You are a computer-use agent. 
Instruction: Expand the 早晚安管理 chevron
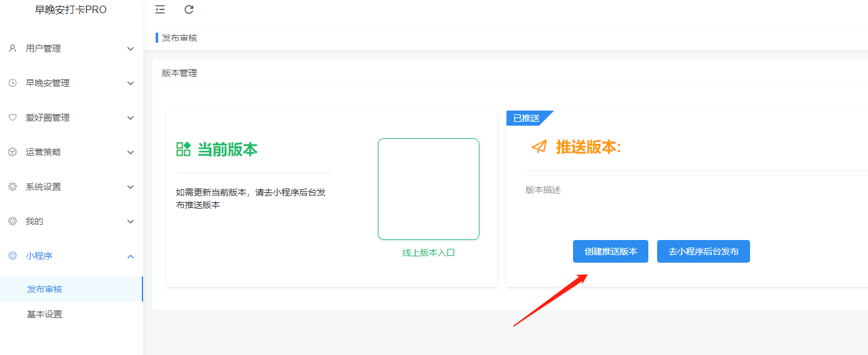[131, 83]
